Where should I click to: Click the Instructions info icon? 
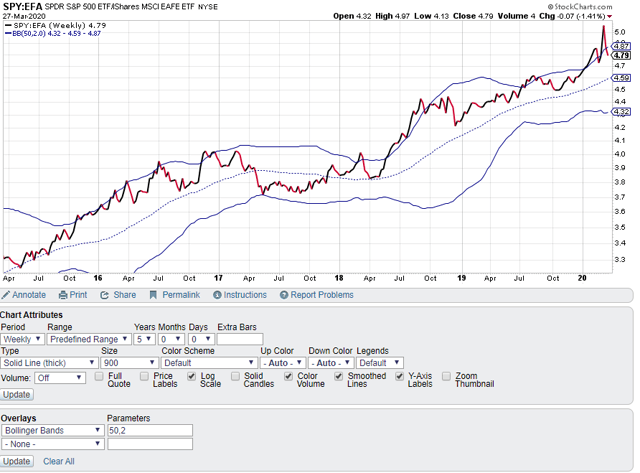217,295
